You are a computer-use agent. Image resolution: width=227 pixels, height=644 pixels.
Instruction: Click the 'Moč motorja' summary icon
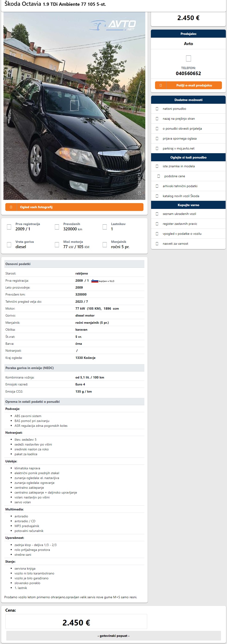[x=57, y=244]
